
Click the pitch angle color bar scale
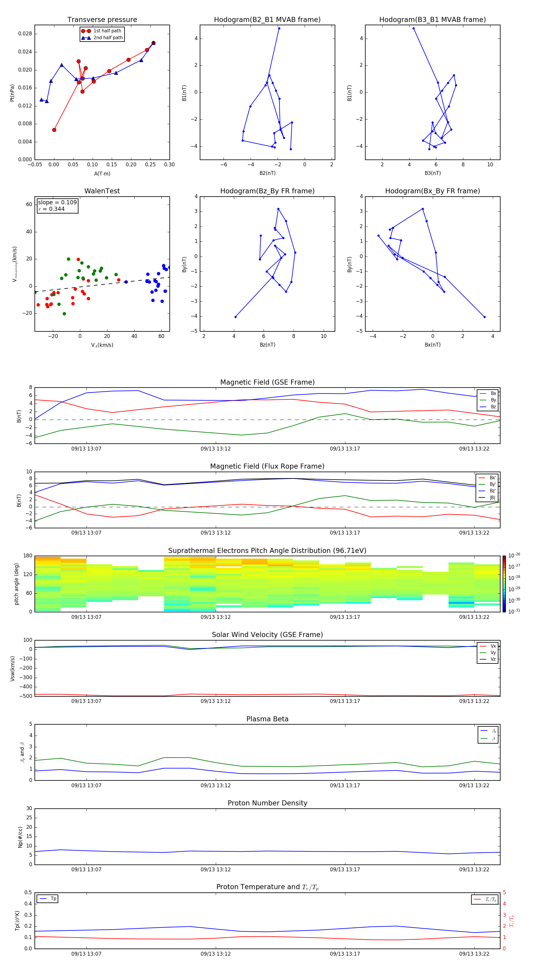click(x=504, y=584)
